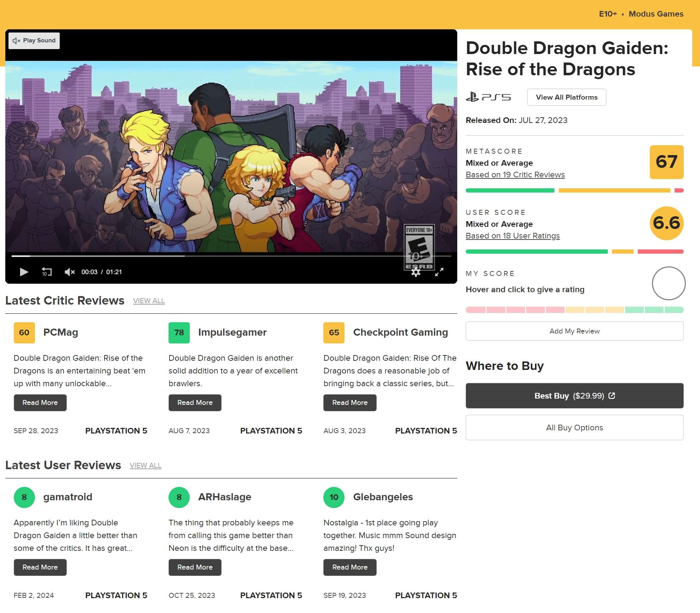Click the ESRB Everyone 10+ rating badge
The height and width of the screenshot is (613, 700).
pyautogui.click(x=419, y=248)
